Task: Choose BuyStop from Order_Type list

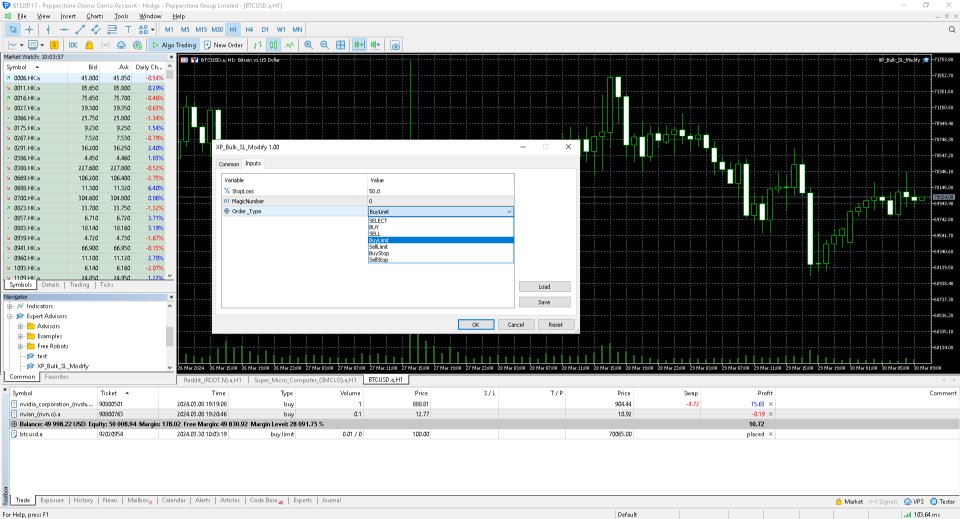Action: 440,253
